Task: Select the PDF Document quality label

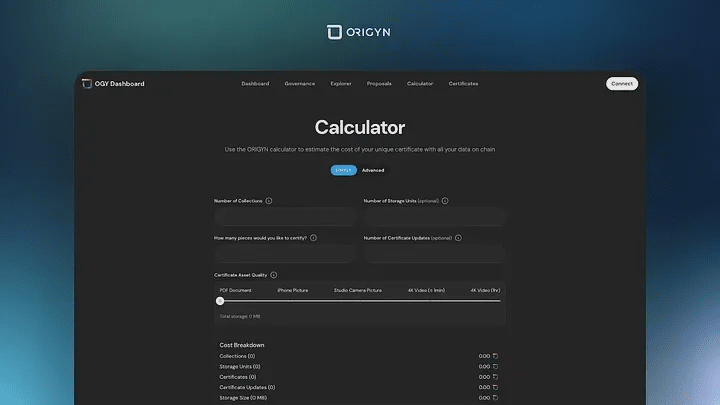Action: pyautogui.click(x=235, y=290)
